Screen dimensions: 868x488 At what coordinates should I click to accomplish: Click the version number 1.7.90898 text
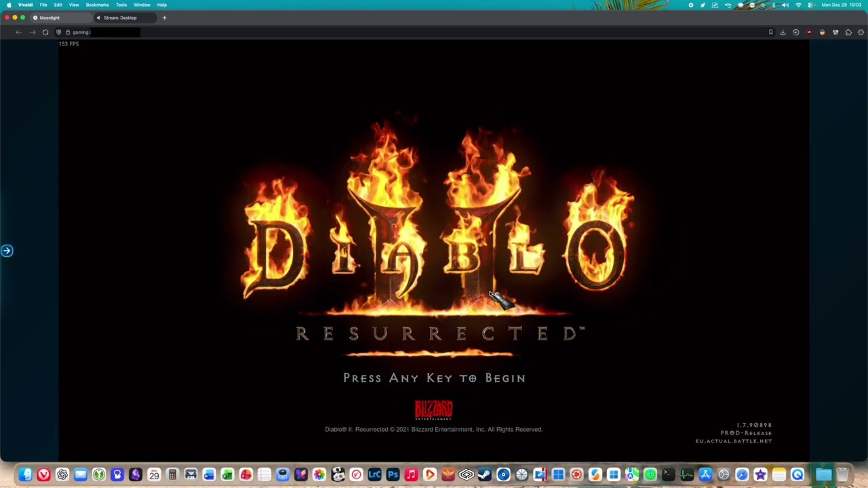click(x=754, y=425)
